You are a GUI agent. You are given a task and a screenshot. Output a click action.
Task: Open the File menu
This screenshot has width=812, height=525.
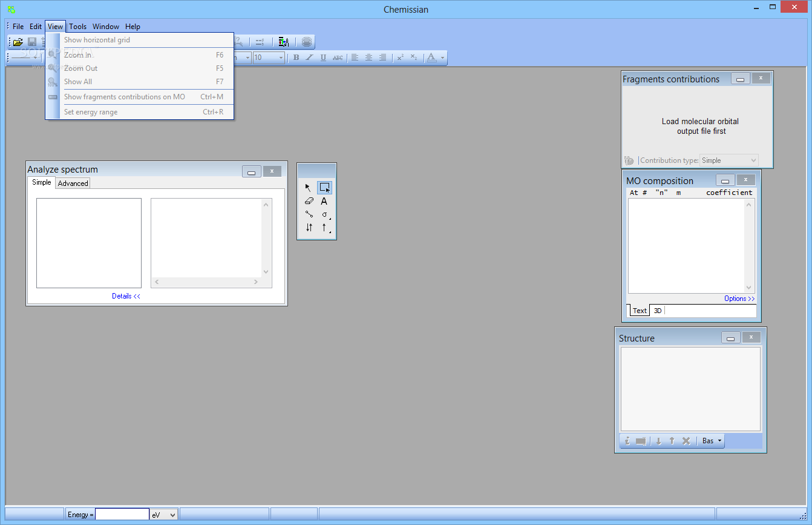click(18, 26)
